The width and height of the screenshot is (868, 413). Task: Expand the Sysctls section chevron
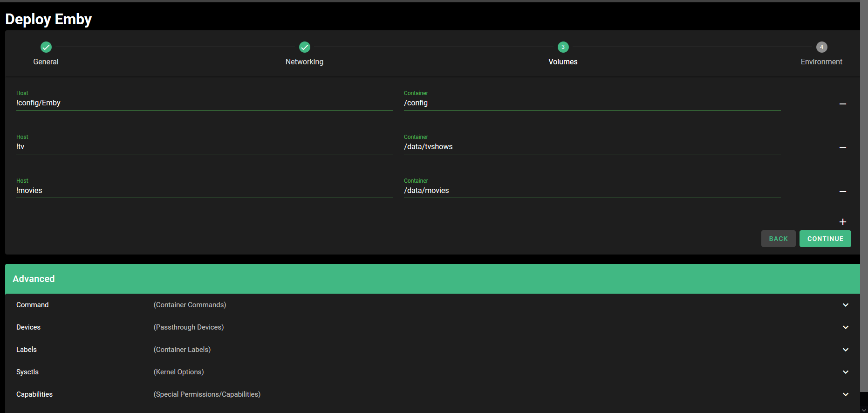pyautogui.click(x=845, y=372)
